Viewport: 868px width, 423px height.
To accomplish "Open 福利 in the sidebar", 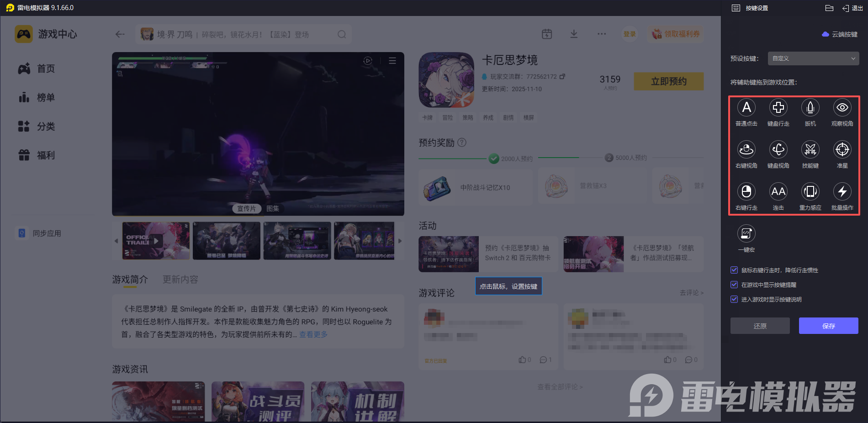I will pos(37,155).
